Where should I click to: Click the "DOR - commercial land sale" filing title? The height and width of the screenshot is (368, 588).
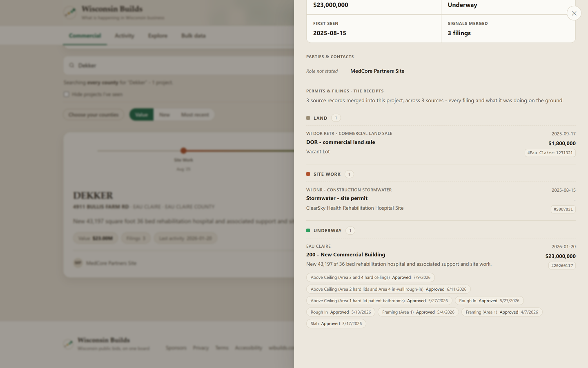click(x=341, y=142)
